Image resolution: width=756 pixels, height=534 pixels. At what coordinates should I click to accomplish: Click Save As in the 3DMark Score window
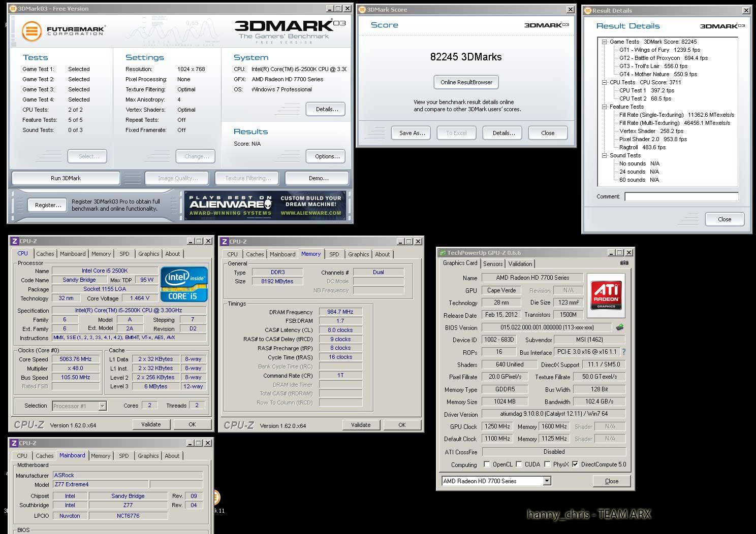(412, 133)
